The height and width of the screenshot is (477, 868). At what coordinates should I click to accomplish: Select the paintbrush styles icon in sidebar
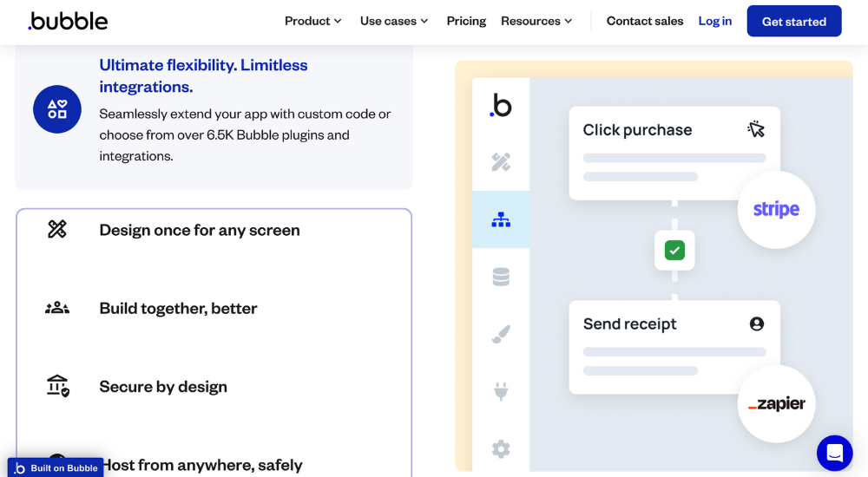point(501,334)
